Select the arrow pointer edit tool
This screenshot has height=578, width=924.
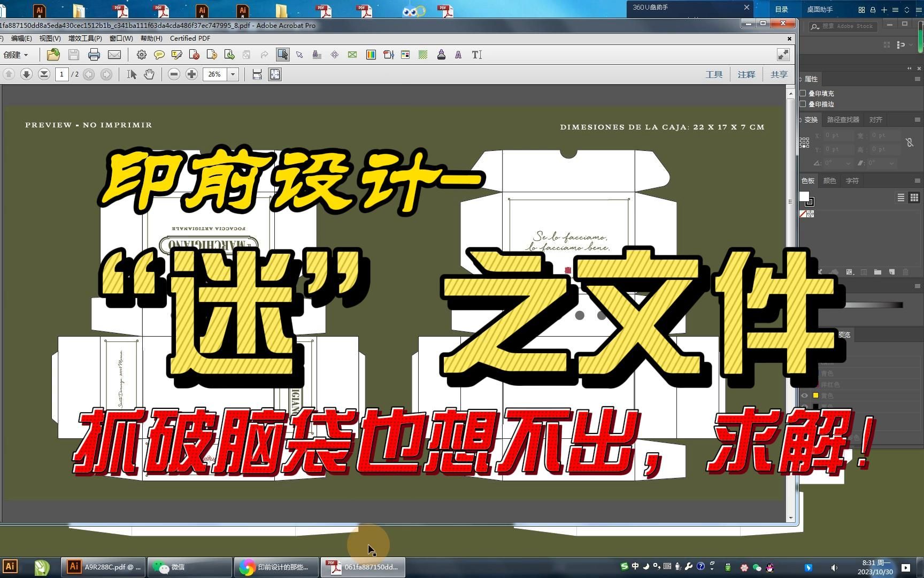coord(299,55)
